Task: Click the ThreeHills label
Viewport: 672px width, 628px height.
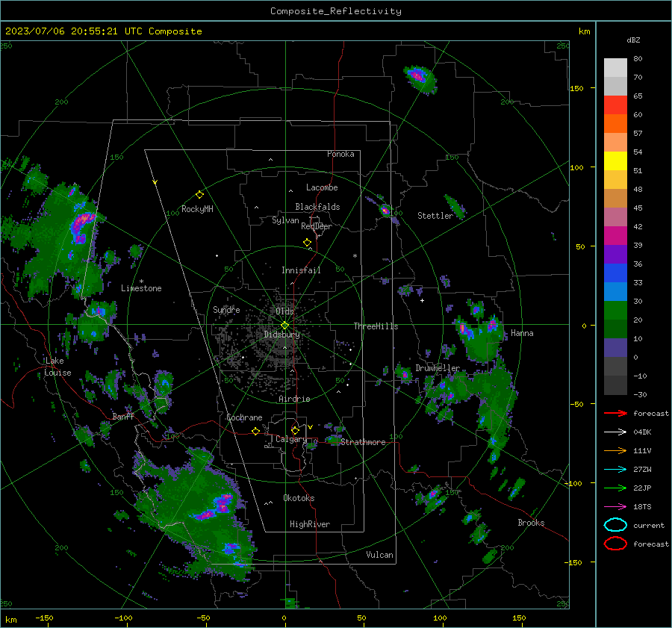Action: 376,326
